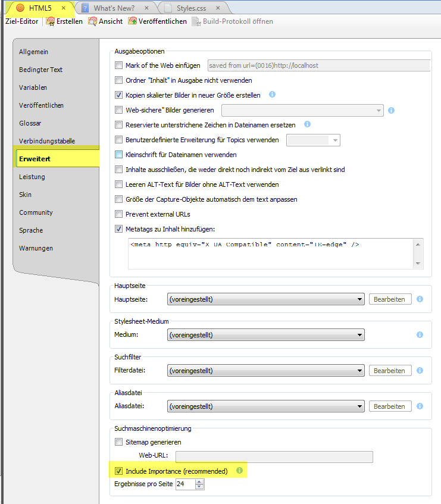
Task: Click info icon in Stylesheet-Medium section
Action: click(x=420, y=335)
